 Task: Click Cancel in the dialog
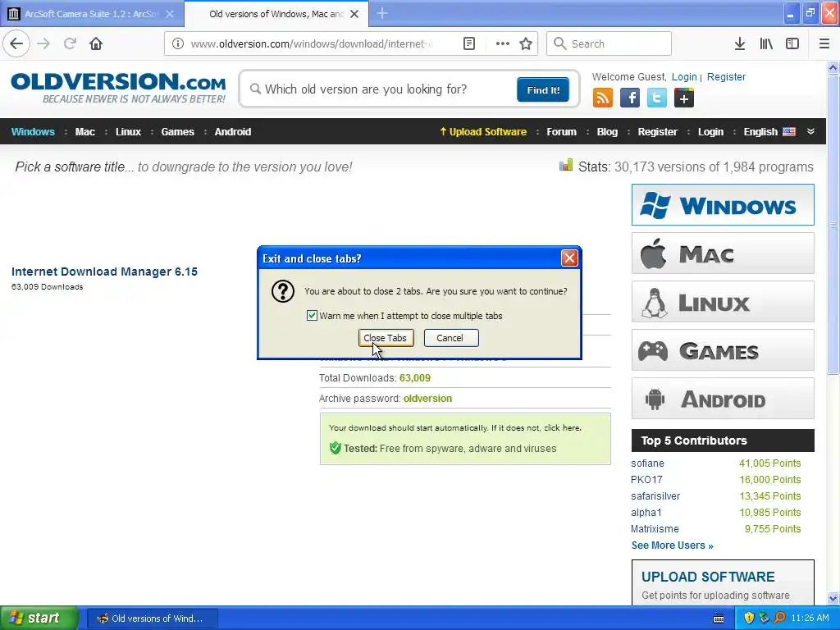[451, 338]
